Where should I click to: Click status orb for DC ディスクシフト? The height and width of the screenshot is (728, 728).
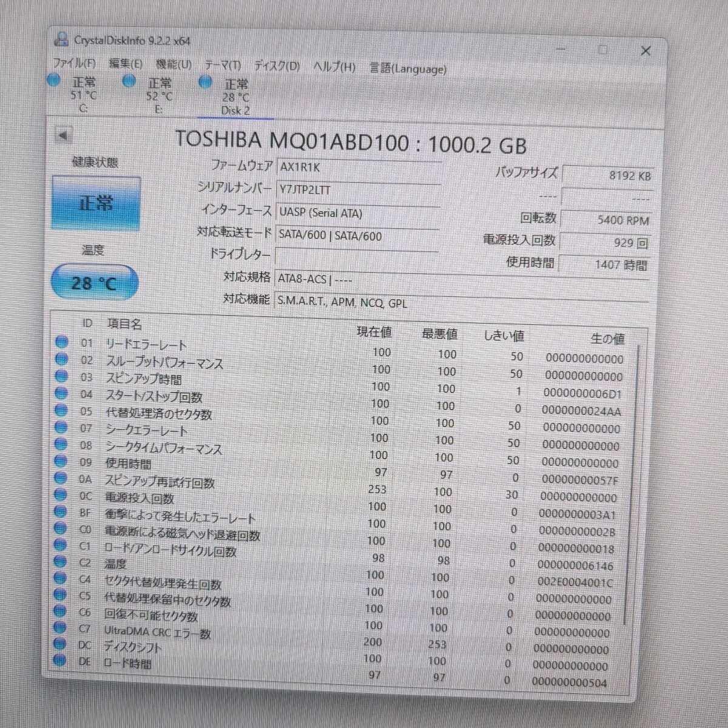[59, 644]
